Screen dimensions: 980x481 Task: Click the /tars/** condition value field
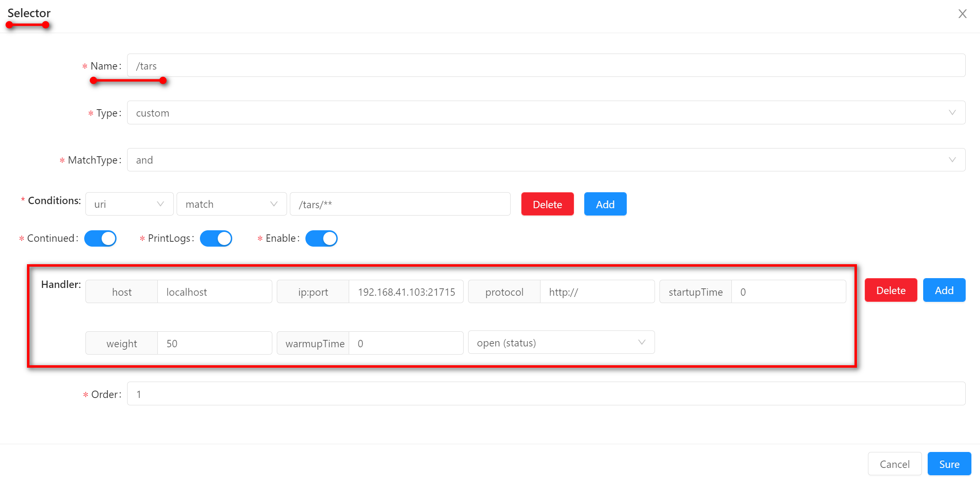(x=400, y=204)
